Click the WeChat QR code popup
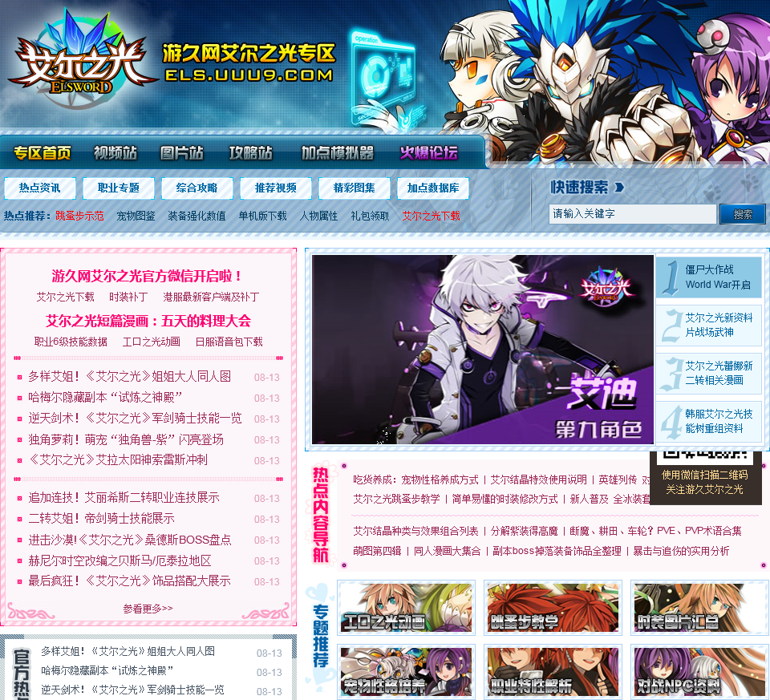Screen dimensions: 770x700 706,476
